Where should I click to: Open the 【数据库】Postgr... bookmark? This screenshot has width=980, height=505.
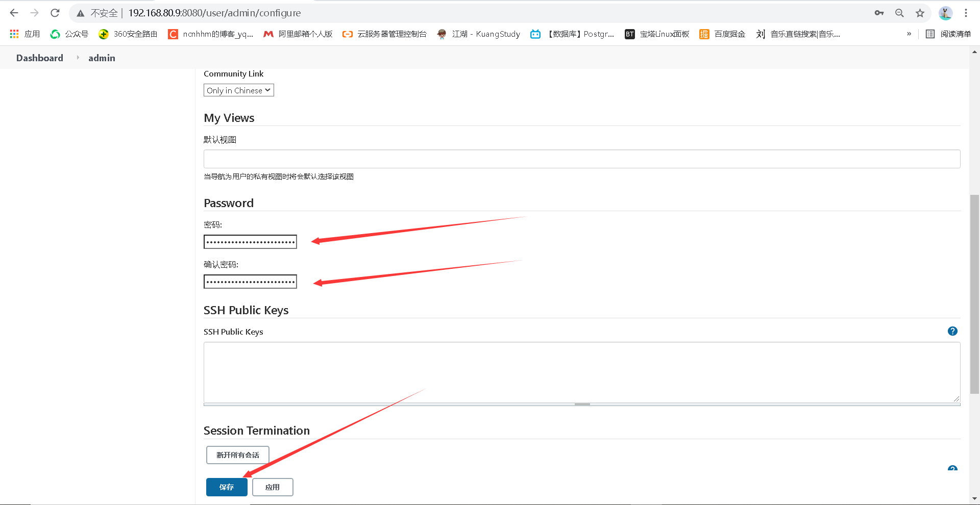572,34
